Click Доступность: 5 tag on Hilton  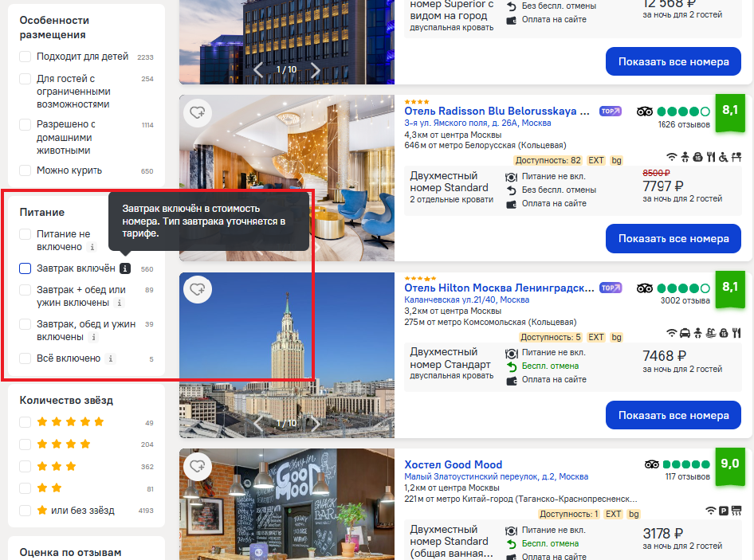point(550,338)
